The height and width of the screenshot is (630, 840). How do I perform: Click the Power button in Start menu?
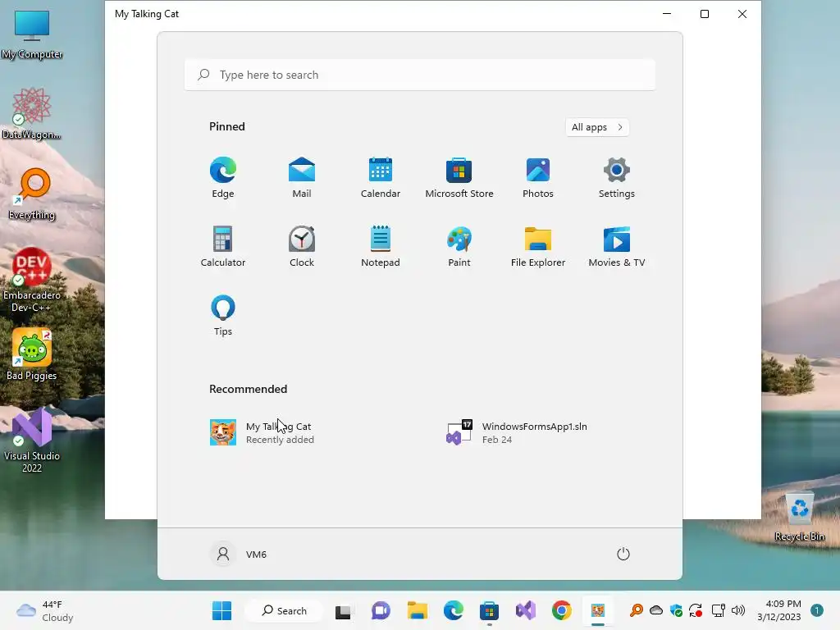coord(623,554)
